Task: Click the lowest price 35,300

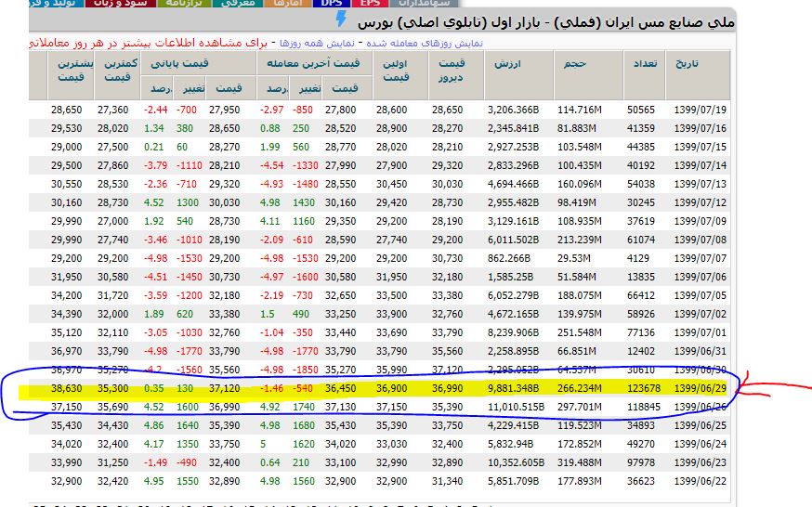Action: coord(112,388)
